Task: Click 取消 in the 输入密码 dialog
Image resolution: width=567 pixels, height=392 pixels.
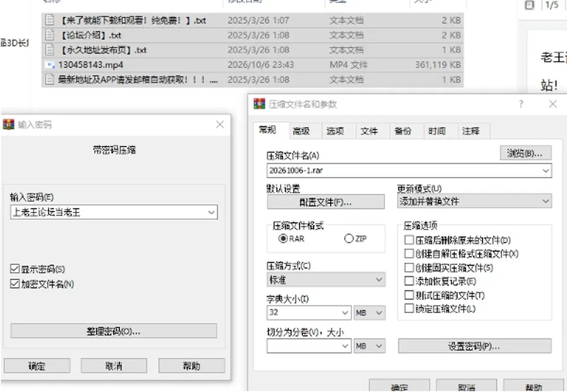Action: (x=114, y=366)
